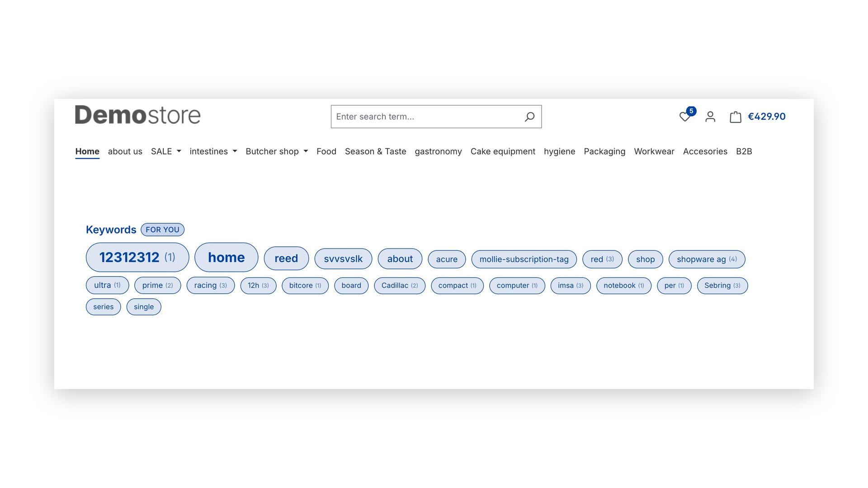Open Season & Taste category
The width and height of the screenshot is (868, 488).
376,151
